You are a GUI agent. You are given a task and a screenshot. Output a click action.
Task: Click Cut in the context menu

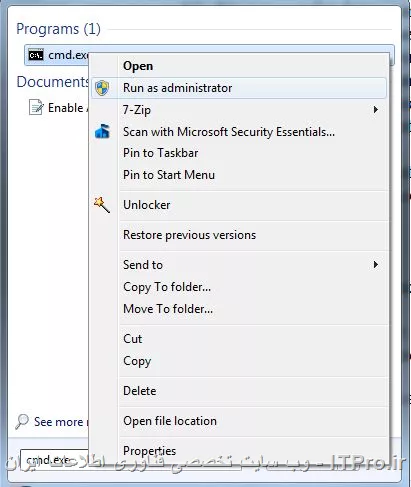click(x=132, y=339)
